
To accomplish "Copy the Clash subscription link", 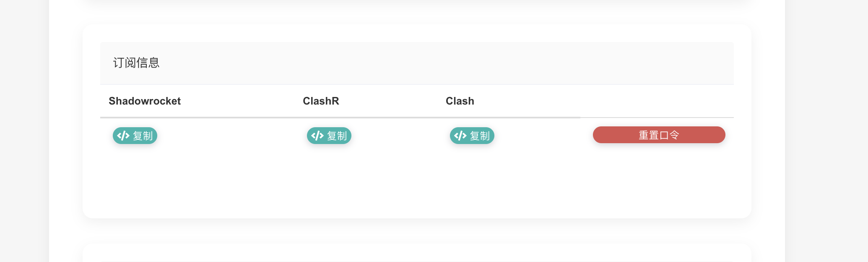I will [x=472, y=136].
